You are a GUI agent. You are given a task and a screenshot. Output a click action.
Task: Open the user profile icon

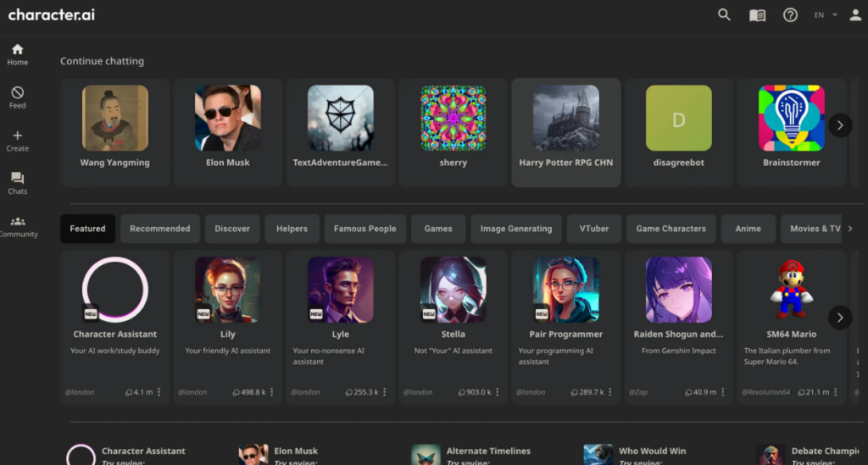(855, 15)
